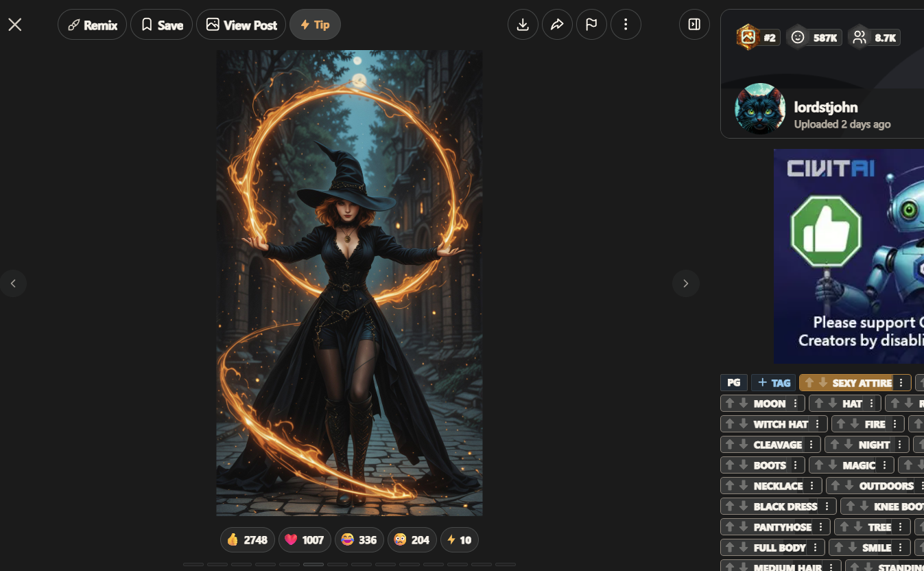Open the MAGIC tag three-dot menu

coord(886,465)
